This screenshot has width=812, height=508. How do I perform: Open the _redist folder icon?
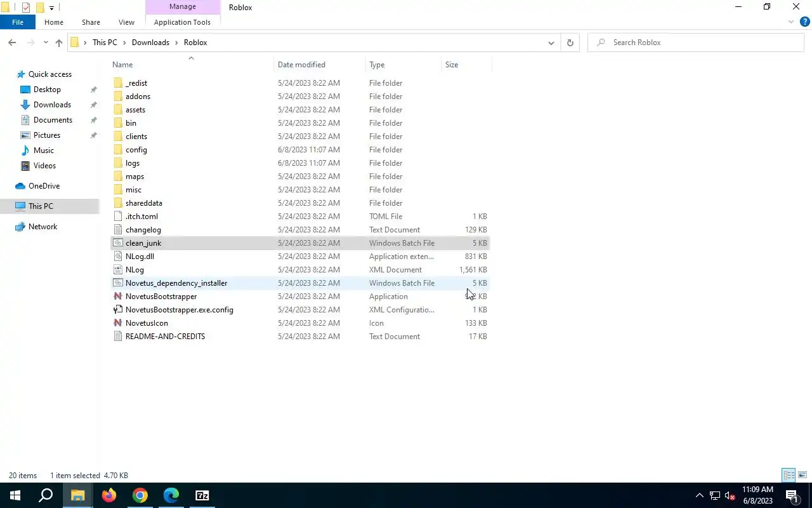coord(118,83)
